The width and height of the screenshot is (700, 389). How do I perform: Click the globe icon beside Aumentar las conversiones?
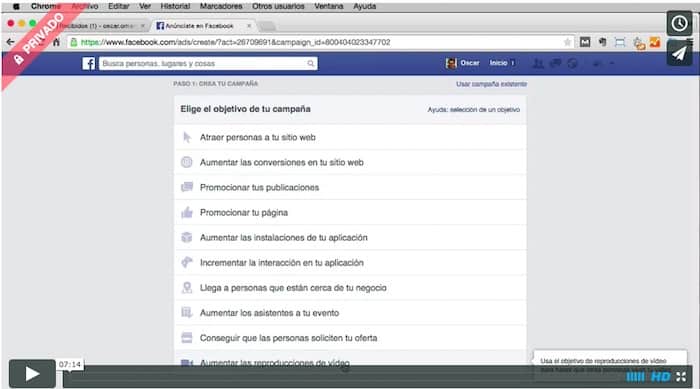(187, 162)
